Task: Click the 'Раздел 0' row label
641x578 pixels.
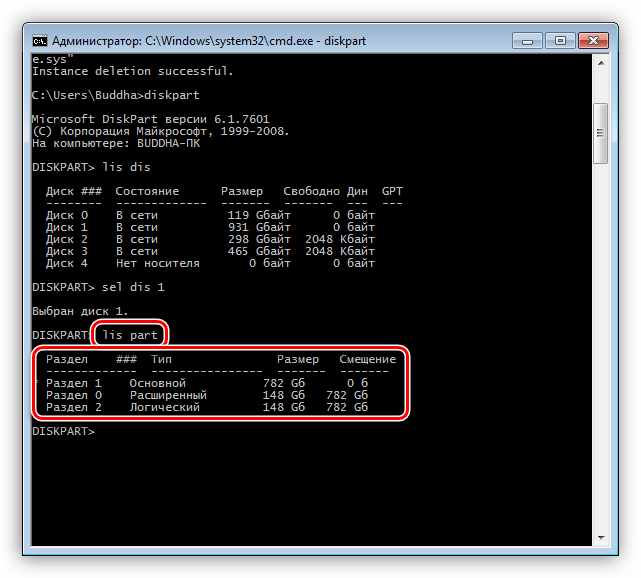Action: coord(74,395)
